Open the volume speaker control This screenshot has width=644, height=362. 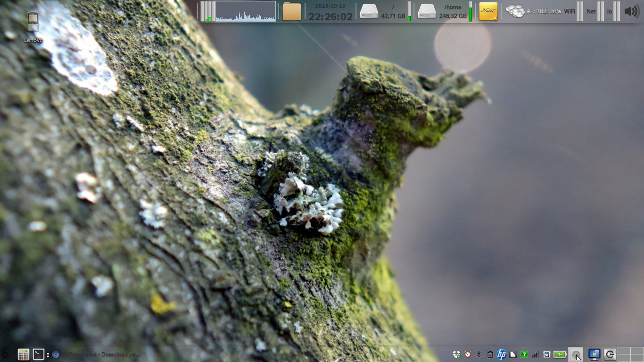click(632, 11)
